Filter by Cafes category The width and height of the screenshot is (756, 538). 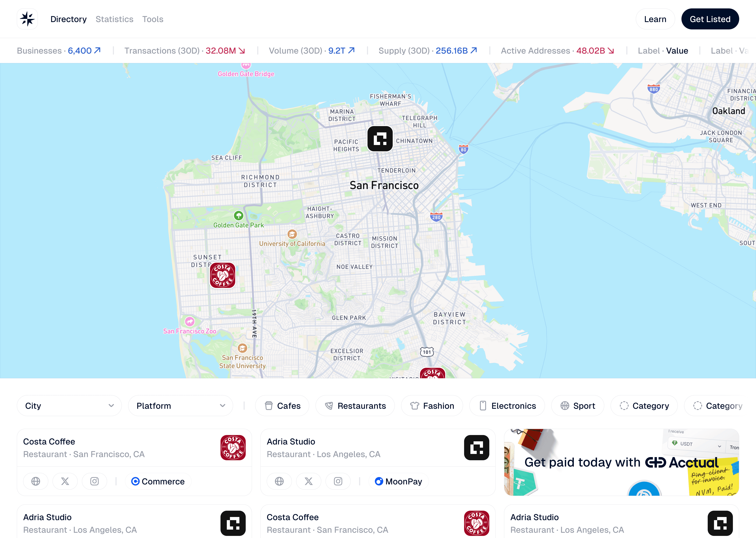point(282,405)
